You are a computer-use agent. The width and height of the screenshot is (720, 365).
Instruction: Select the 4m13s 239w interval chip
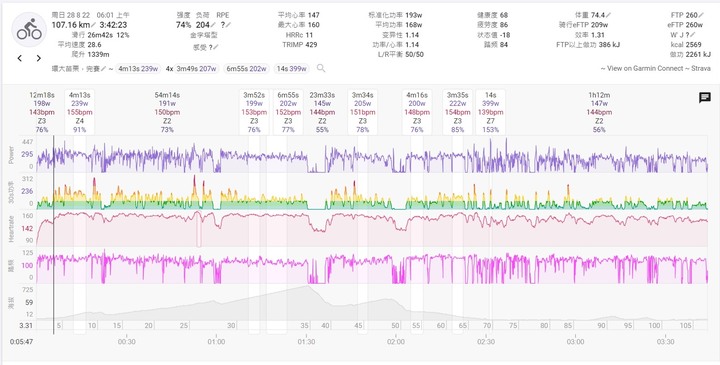[138, 69]
